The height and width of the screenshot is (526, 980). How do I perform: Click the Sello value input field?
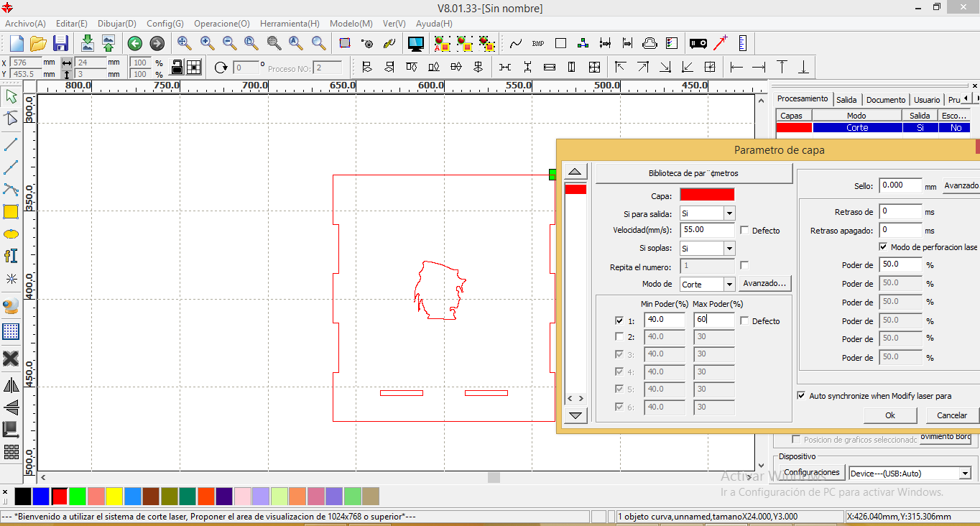point(900,185)
